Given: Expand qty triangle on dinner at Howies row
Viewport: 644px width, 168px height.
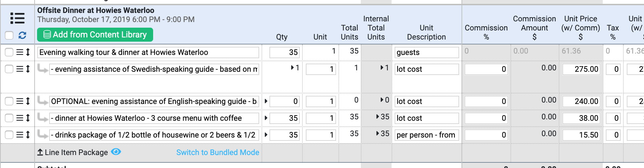Looking at the screenshot, I should [266, 118].
